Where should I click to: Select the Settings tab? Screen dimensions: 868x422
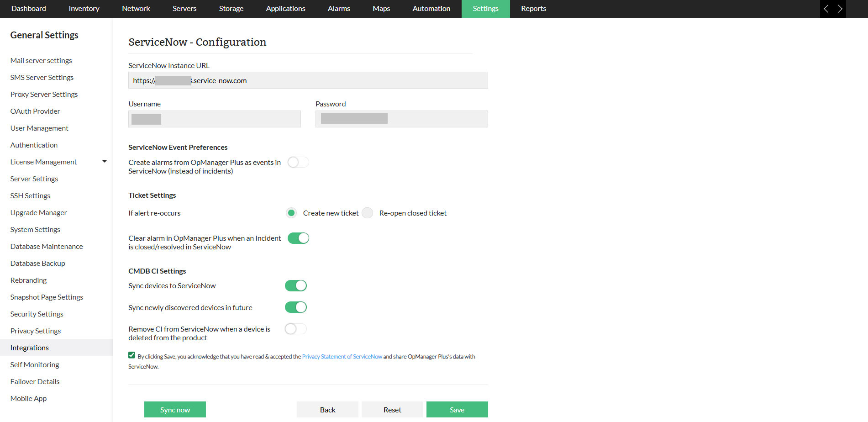pyautogui.click(x=486, y=9)
